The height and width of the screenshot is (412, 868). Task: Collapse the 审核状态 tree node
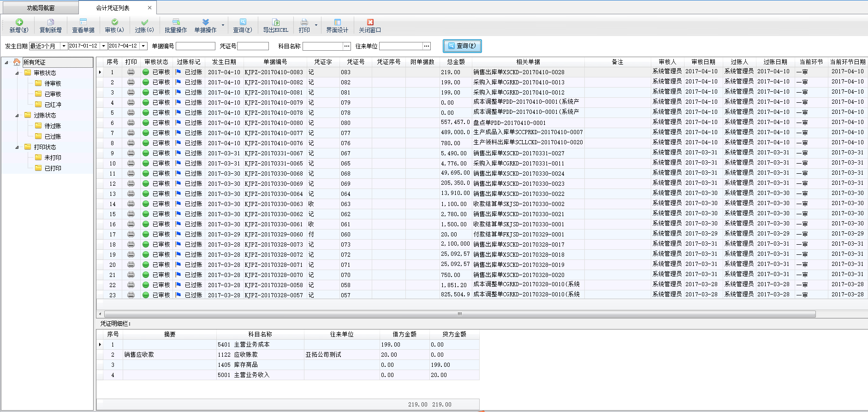[x=17, y=73]
